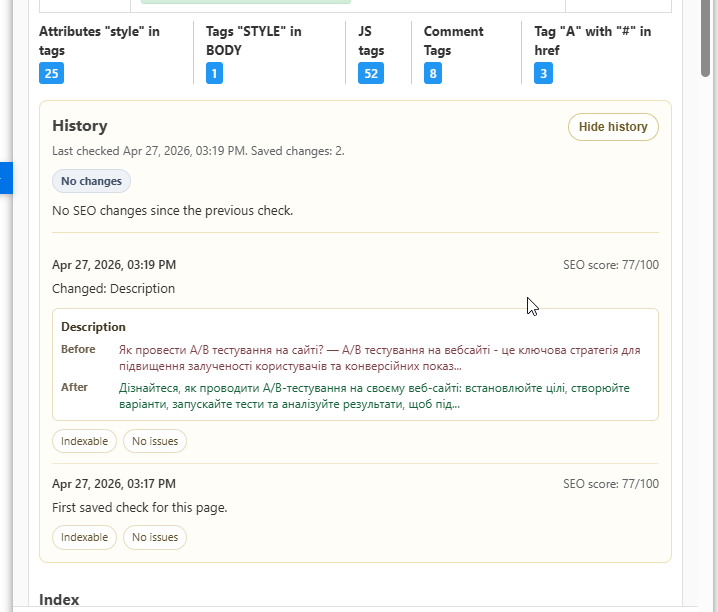Click the No changes status pill

point(91,181)
